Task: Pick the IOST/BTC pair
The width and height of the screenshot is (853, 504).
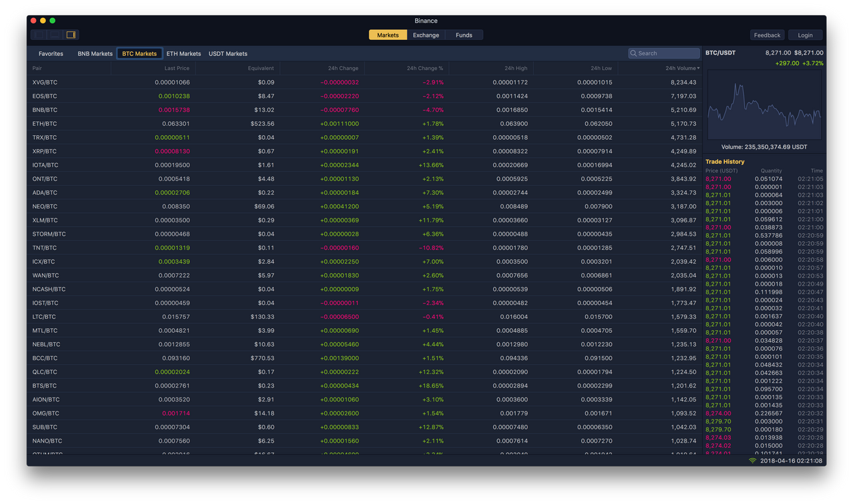Action: point(365,303)
